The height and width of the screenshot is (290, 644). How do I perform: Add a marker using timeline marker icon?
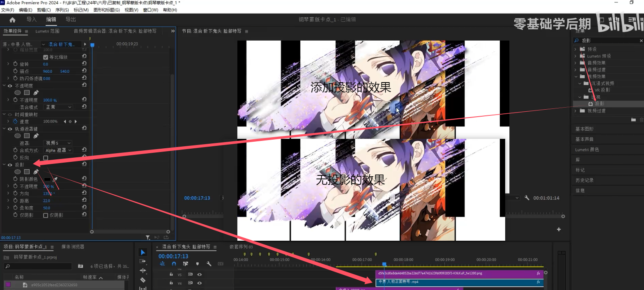pyautogui.click(x=197, y=264)
